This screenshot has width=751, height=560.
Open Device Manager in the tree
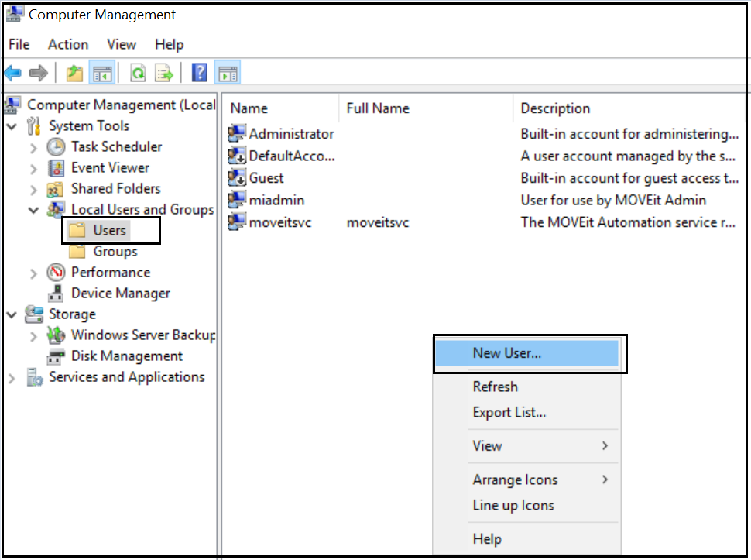pyautogui.click(x=120, y=294)
